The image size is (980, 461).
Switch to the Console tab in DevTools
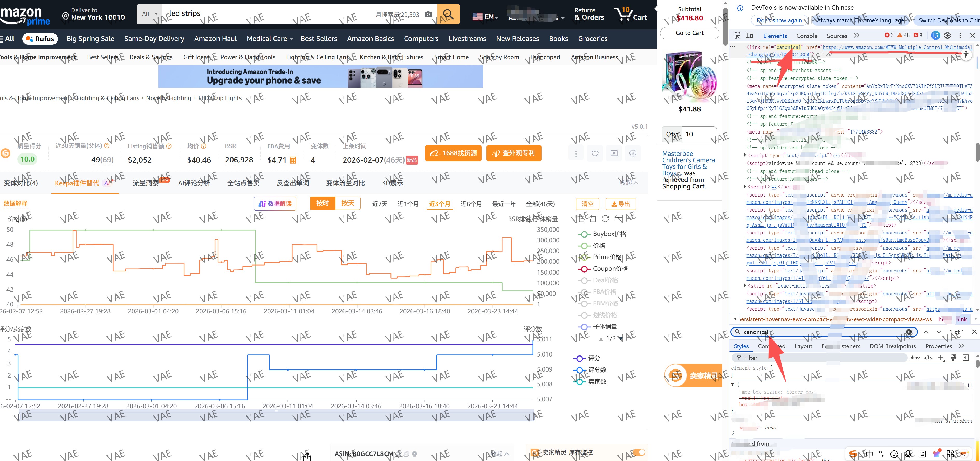click(806, 36)
